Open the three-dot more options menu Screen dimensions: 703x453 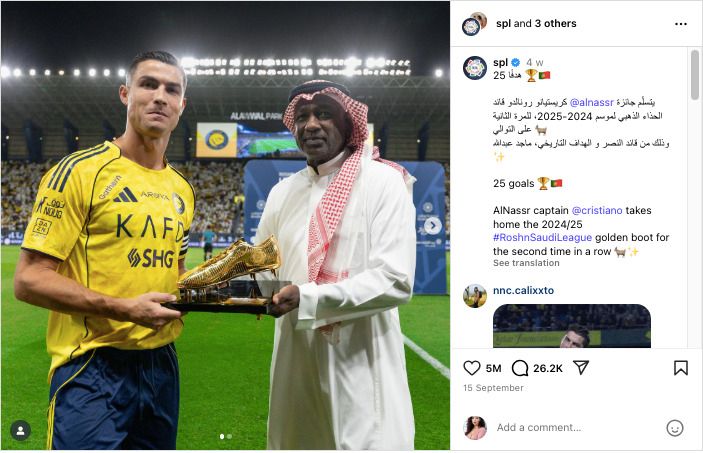click(681, 24)
